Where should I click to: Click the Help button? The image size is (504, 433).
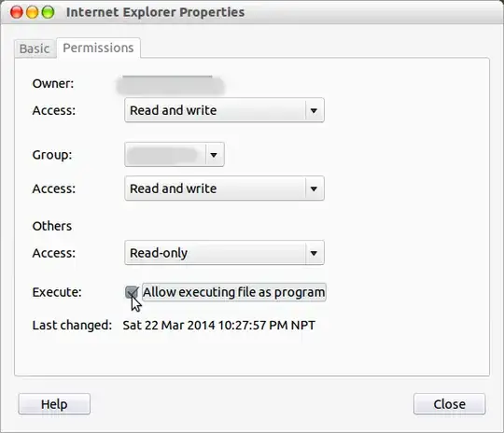pyautogui.click(x=54, y=404)
